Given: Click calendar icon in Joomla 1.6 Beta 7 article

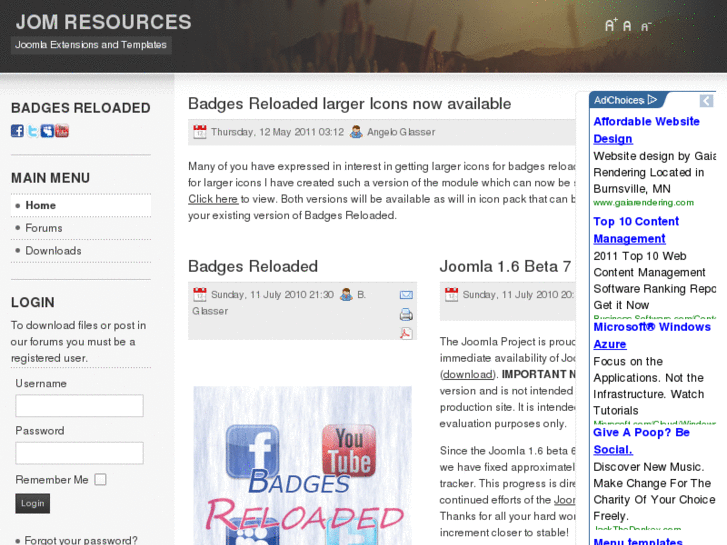Looking at the screenshot, I should 451,295.
